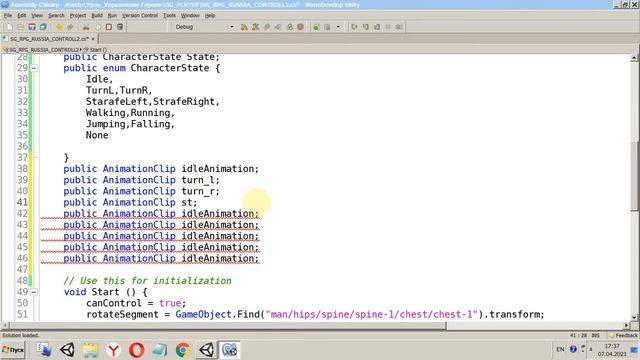Viewport: 640px width, 360px height.
Task: Open the Version Control menu
Action: (140, 16)
